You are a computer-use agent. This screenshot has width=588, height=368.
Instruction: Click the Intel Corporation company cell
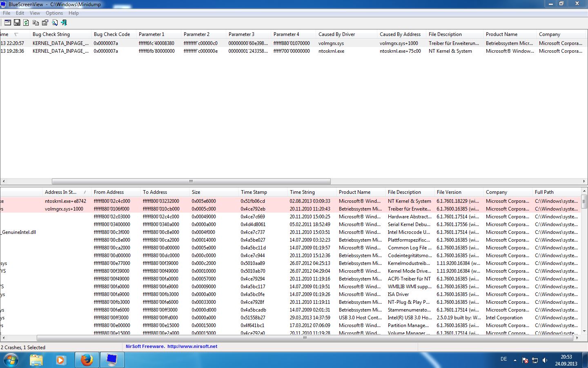click(504, 318)
